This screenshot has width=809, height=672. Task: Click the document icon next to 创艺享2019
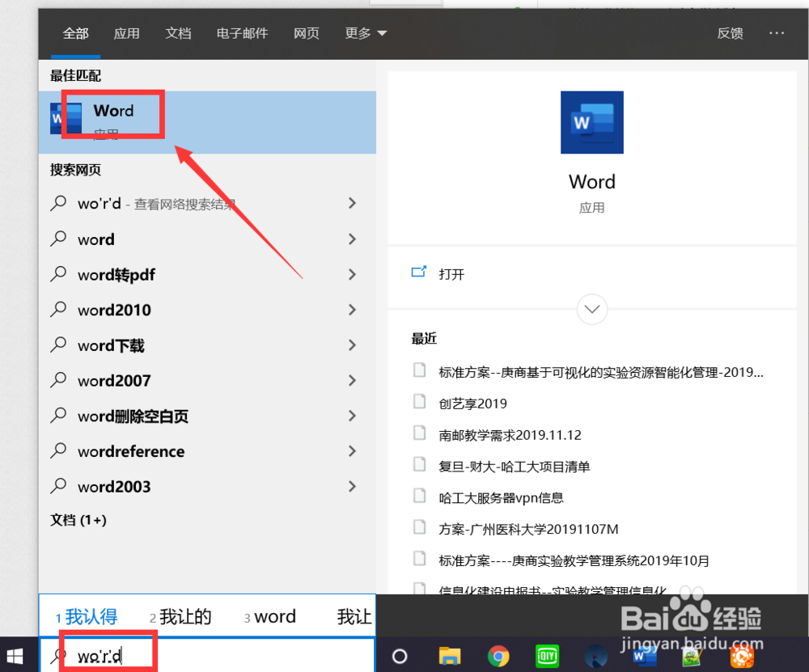point(420,403)
